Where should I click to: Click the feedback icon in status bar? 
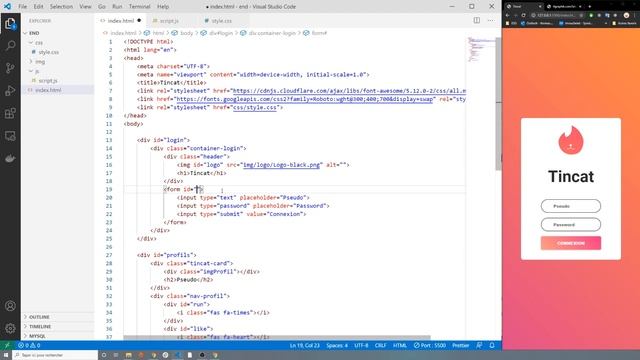[480, 345]
